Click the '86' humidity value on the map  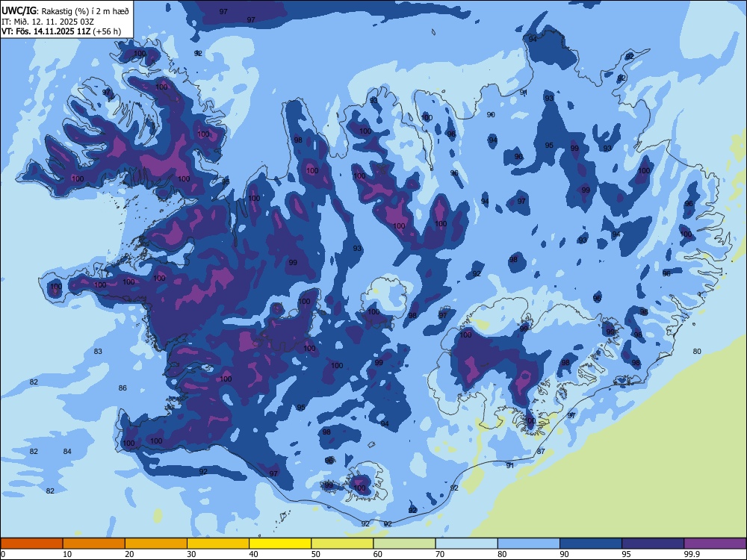click(123, 388)
